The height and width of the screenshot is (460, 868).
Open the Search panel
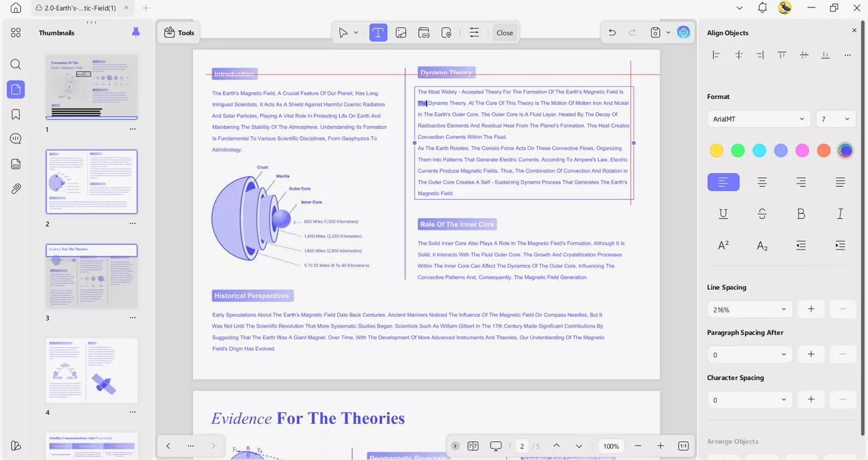[15, 64]
